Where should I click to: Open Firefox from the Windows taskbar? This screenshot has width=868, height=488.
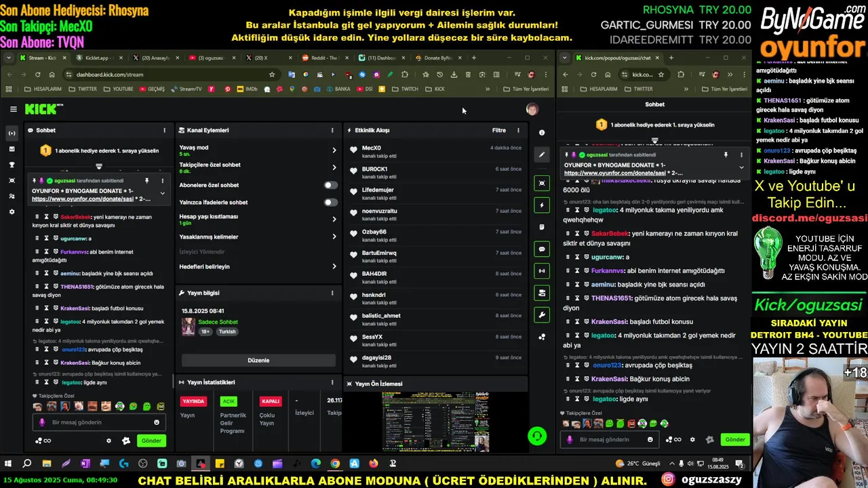(x=374, y=464)
